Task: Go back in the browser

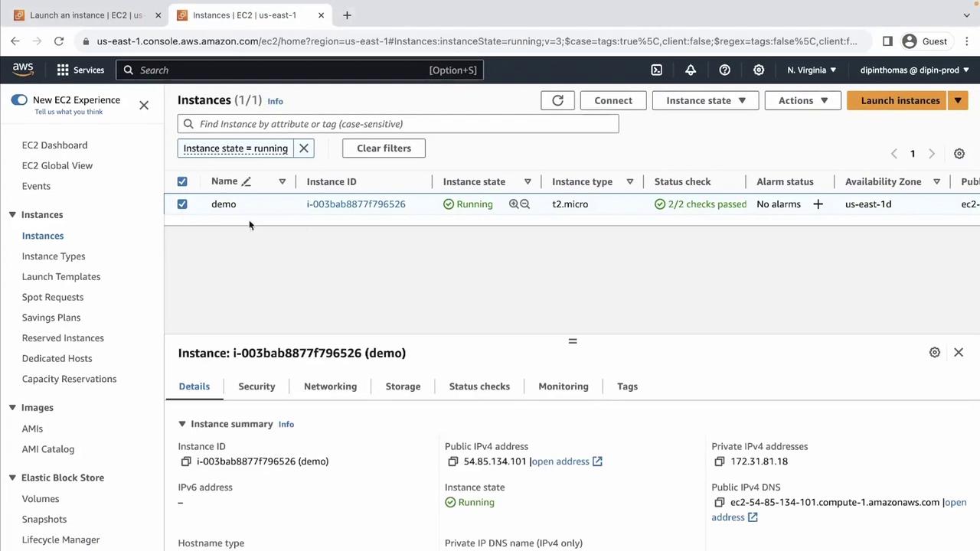Action: (15, 41)
